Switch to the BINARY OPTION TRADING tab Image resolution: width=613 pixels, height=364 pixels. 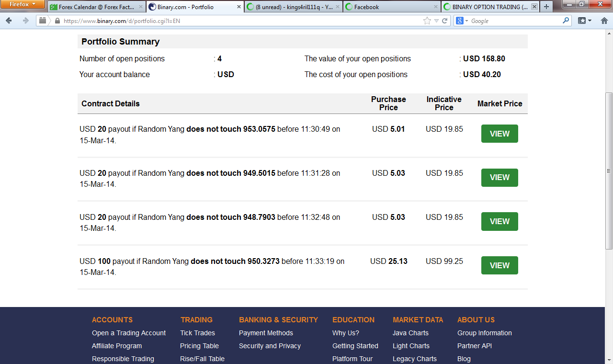(x=490, y=7)
